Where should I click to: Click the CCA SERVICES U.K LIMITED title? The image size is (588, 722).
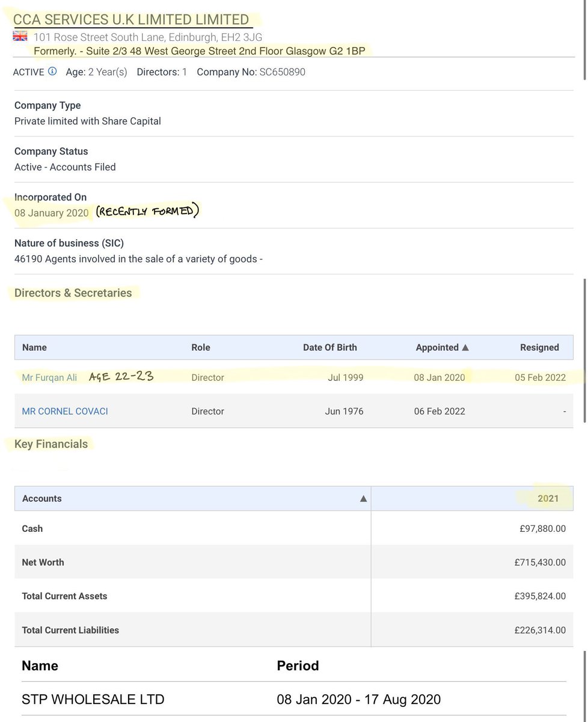[x=131, y=20]
